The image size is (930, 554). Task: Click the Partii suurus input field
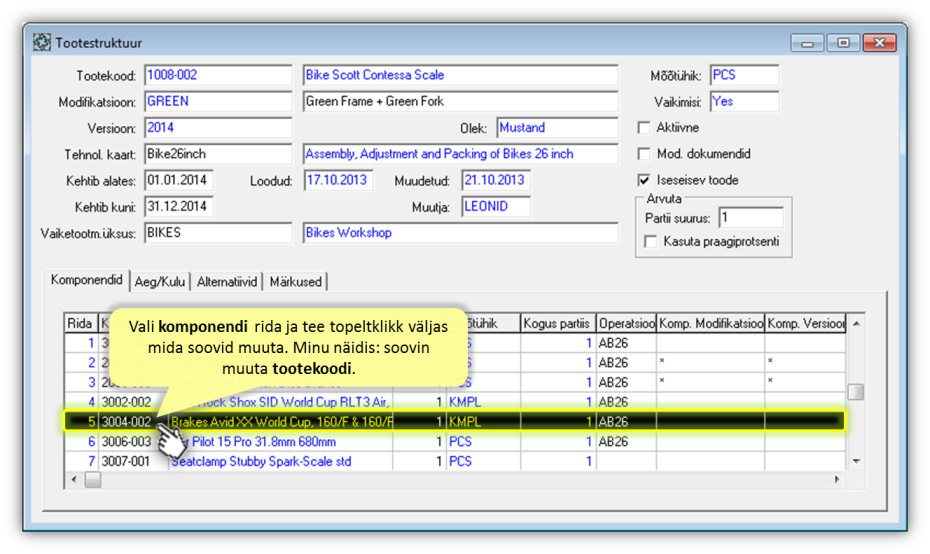click(751, 218)
